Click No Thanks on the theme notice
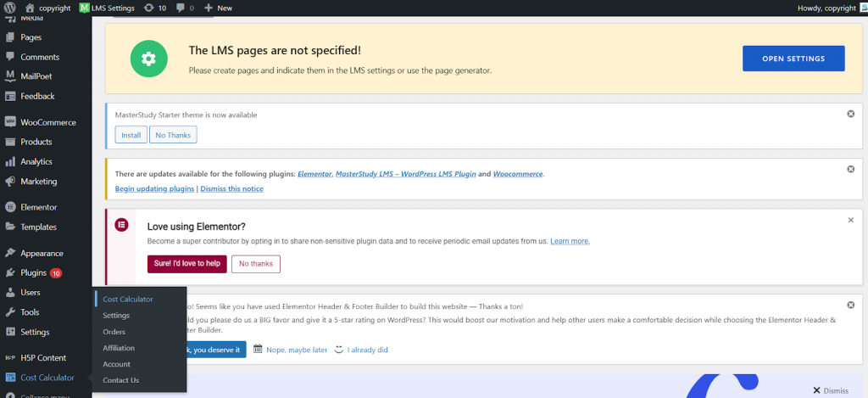 pyautogui.click(x=173, y=135)
